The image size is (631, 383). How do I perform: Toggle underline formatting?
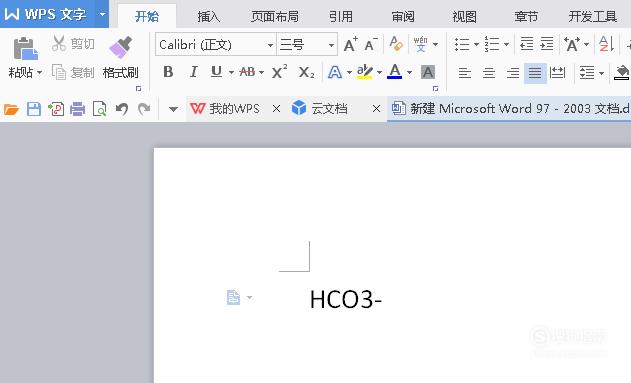point(217,72)
